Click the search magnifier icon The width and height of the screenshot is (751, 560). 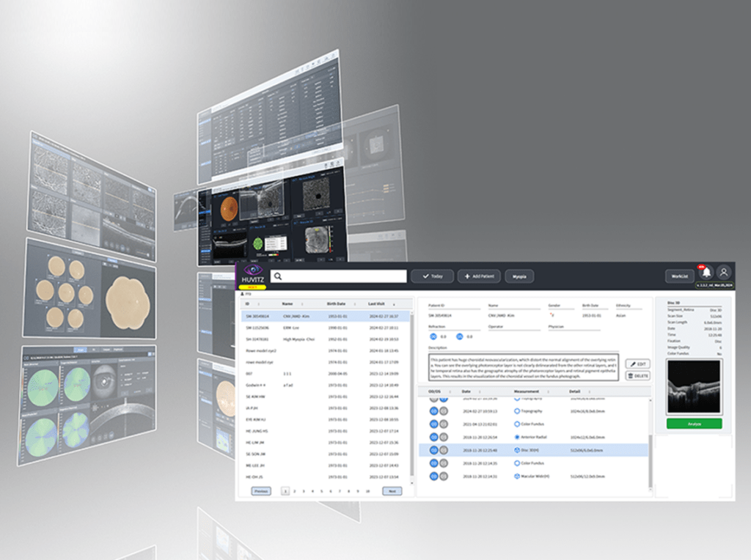(x=277, y=276)
